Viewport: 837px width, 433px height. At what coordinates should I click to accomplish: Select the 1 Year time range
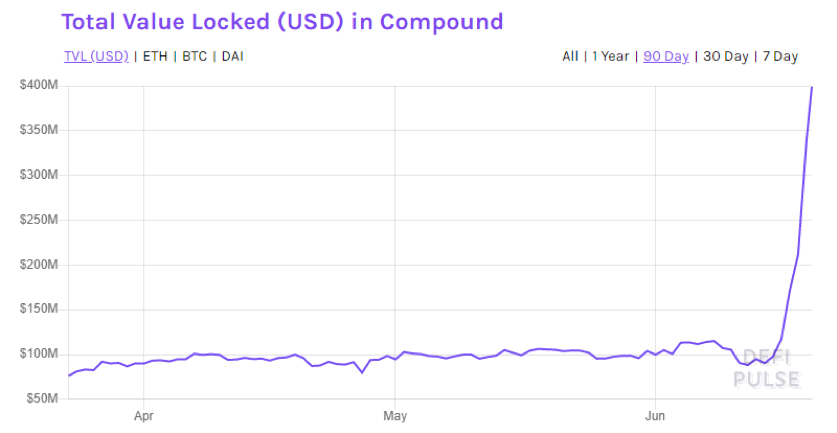pos(610,57)
